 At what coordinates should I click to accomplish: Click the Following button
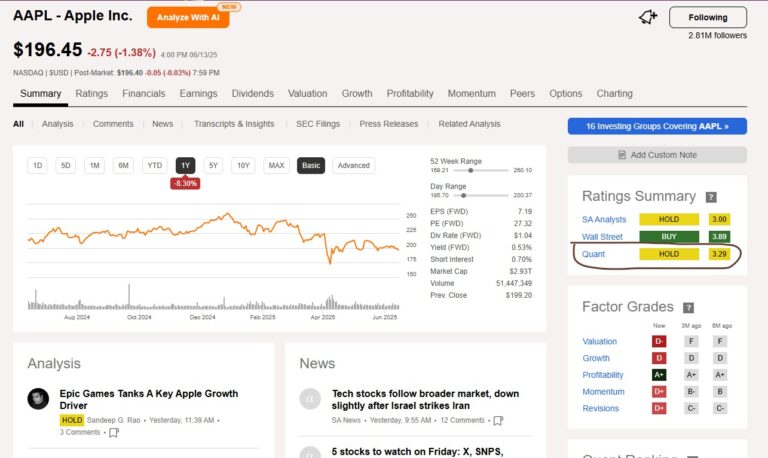click(708, 18)
